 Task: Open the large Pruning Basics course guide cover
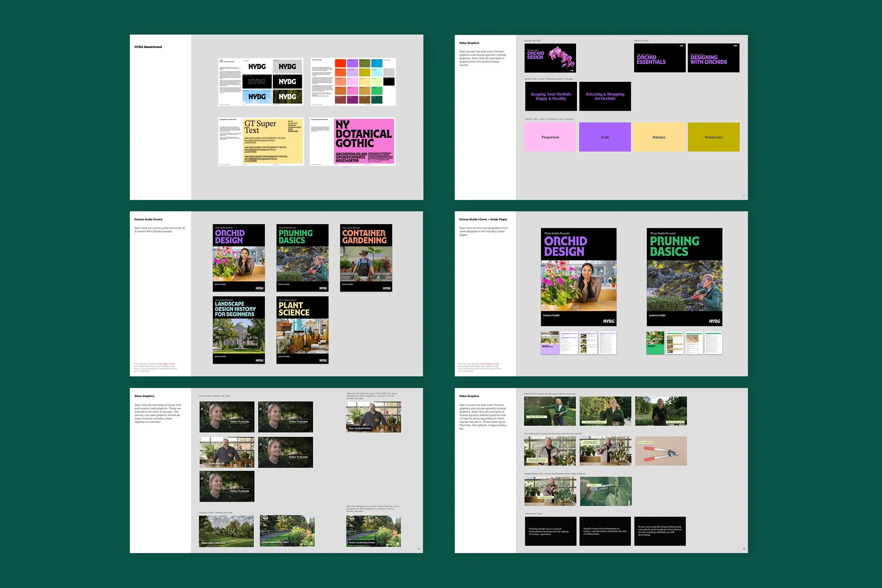pos(684,277)
